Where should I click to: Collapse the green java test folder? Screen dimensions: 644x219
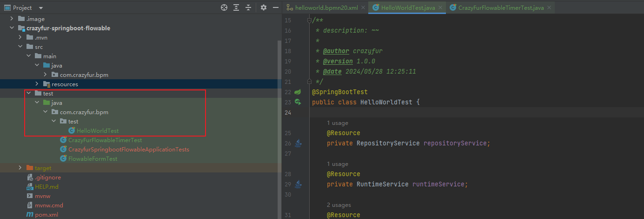37,103
